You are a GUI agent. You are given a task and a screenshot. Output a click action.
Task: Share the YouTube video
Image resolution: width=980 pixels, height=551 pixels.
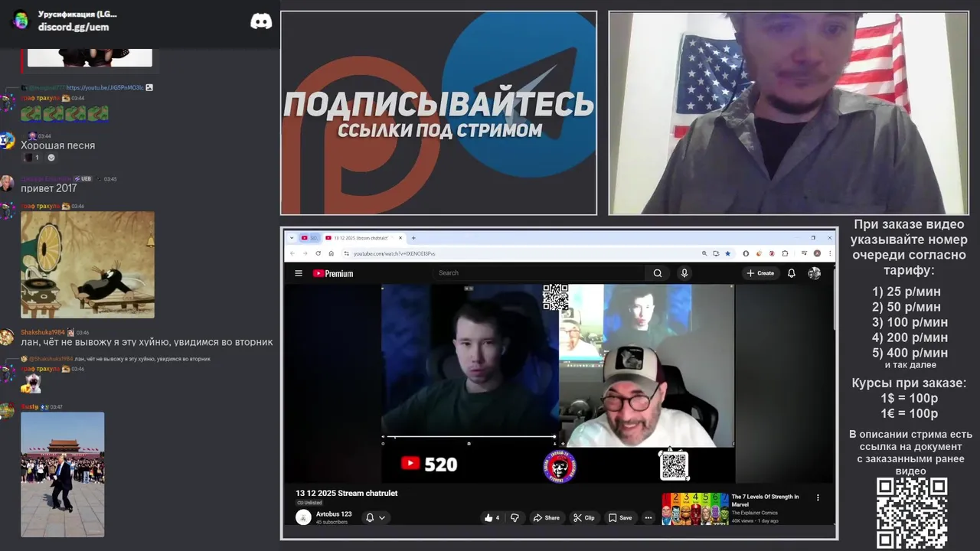coord(547,518)
